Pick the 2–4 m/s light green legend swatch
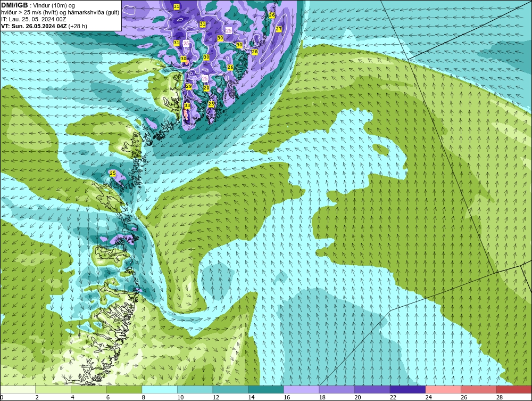The image size is (532, 401). [53, 389]
